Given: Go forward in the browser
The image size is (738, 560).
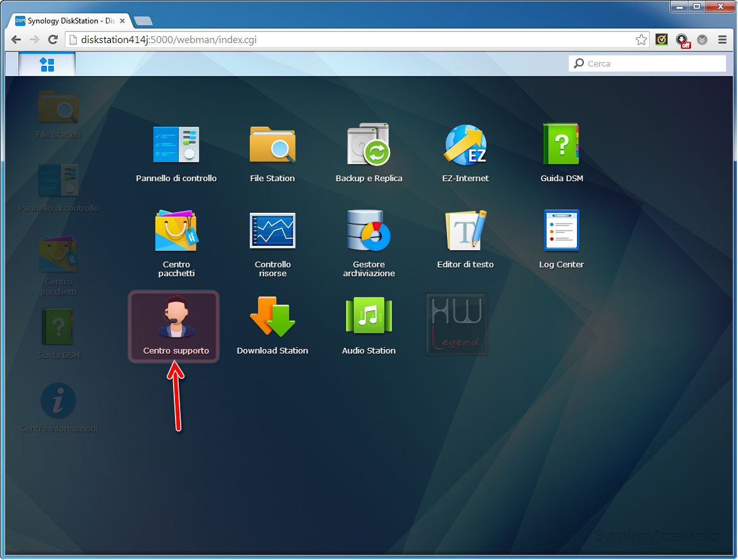Looking at the screenshot, I should click(x=34, y=39).
